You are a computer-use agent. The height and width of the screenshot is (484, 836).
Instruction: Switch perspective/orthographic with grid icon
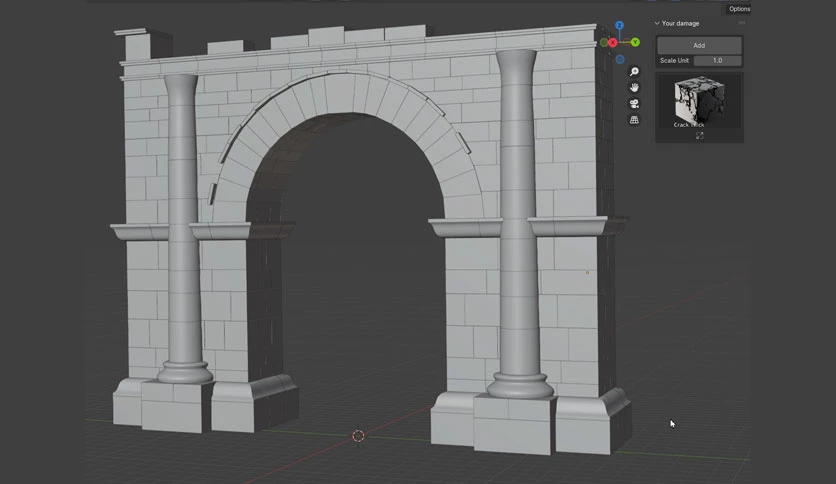coord(634,120)
